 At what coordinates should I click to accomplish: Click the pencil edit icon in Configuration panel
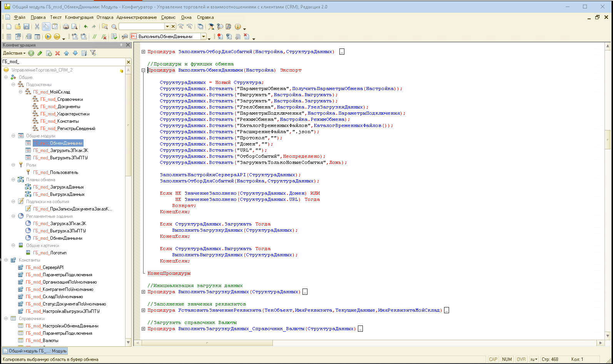coord(40,53)
